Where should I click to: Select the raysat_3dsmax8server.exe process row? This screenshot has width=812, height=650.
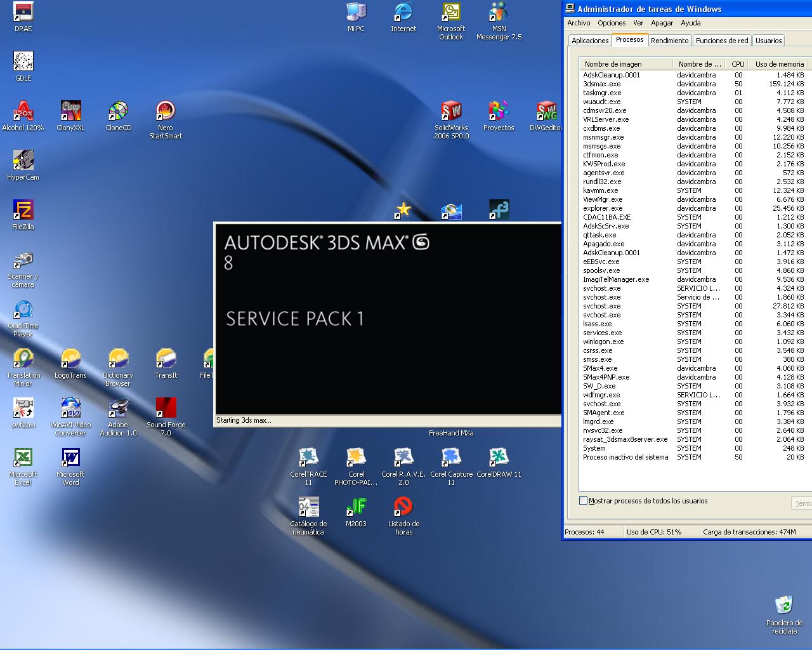click(694, 439)
